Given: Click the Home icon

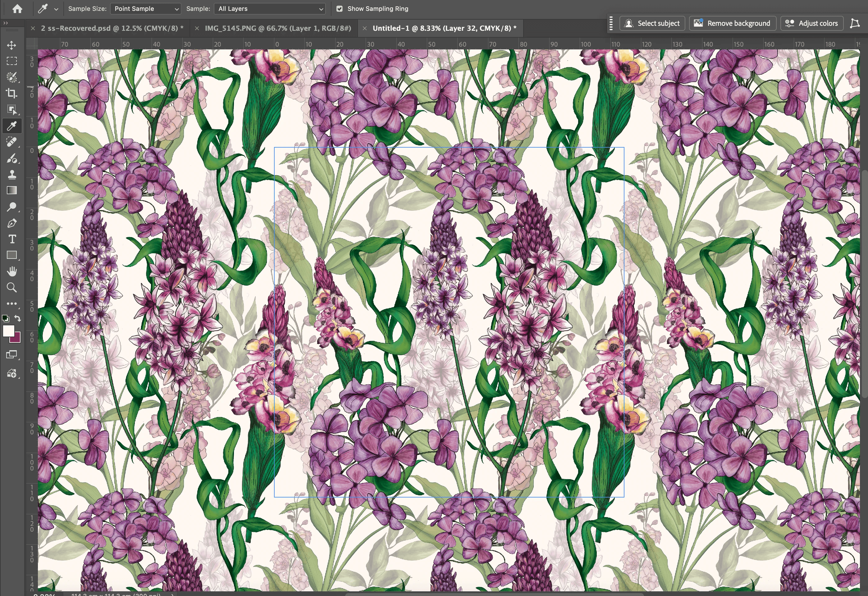Looking at the screenshot, I should (x=17, y=9).
